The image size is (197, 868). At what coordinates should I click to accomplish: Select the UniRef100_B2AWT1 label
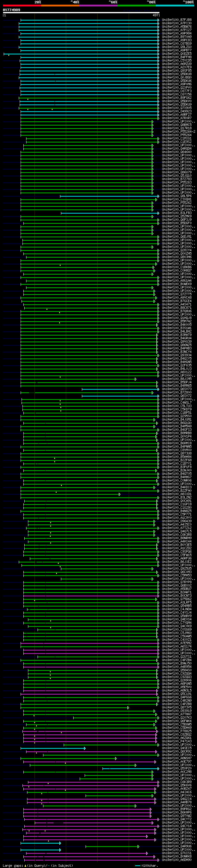click(x=176, y=592)
